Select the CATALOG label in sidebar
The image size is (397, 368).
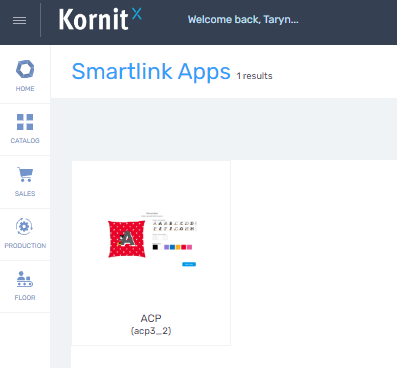25,141
